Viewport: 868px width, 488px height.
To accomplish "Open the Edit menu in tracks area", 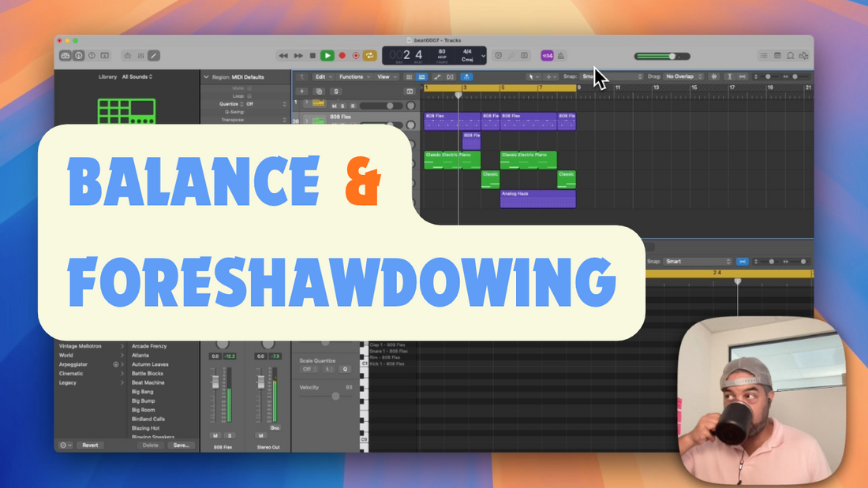I will point(322,76).
